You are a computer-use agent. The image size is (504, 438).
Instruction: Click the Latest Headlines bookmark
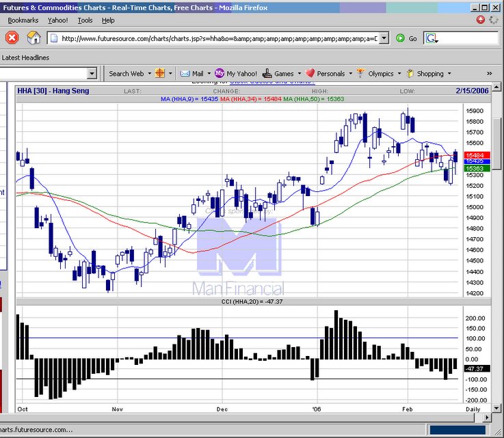point(25,58)
